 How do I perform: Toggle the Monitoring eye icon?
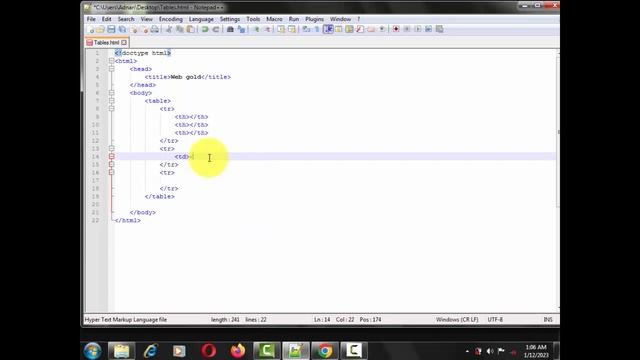[382, 29]
